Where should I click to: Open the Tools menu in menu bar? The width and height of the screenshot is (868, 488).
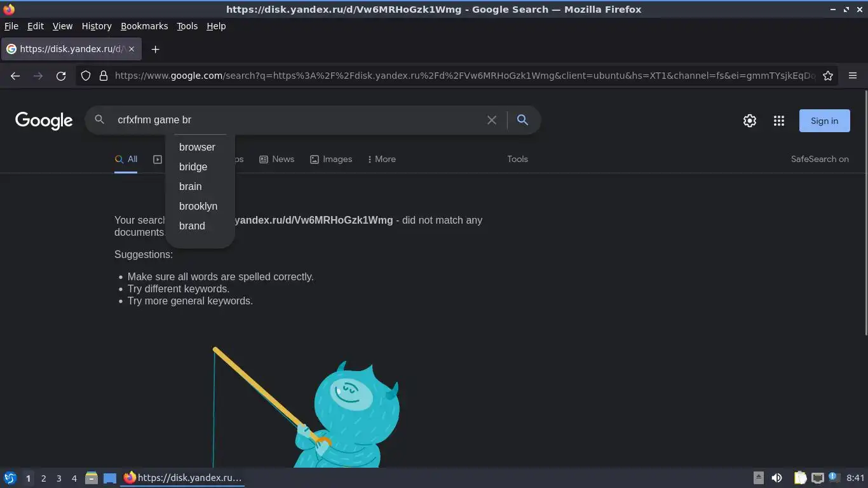187,26
